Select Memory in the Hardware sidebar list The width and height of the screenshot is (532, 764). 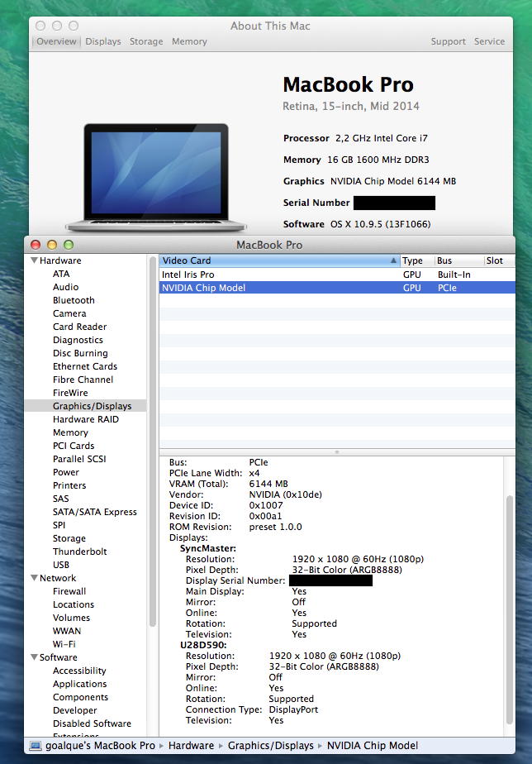click(70, 432)
